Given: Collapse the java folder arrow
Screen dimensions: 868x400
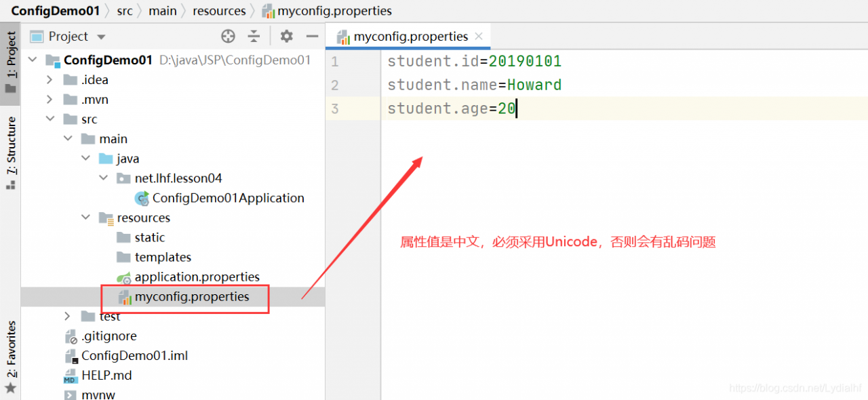Looking at the screenshot, I should (x=85, y=158).
